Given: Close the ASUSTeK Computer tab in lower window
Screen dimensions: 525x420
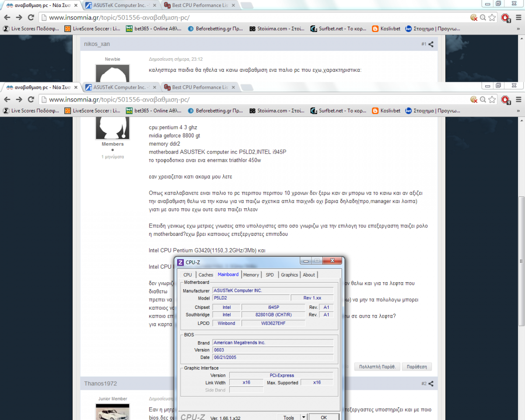Looking at the screenshot, I should tap(154, 87).
